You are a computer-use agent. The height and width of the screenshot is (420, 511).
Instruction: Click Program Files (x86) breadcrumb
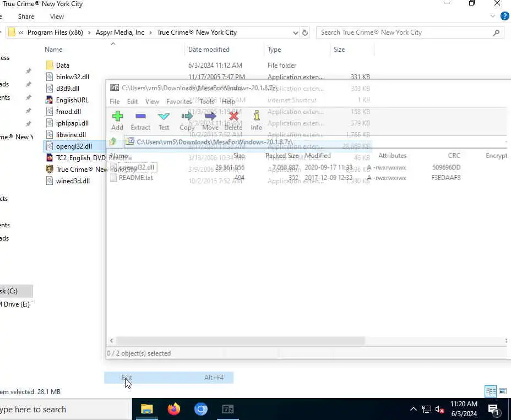coord(55,32)
